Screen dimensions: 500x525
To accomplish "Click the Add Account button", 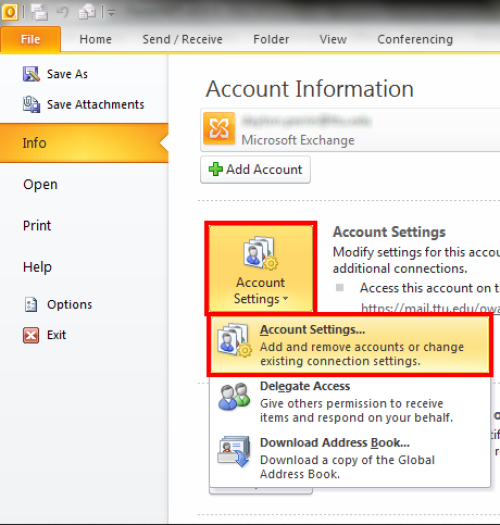I will (x=255, y=169).
